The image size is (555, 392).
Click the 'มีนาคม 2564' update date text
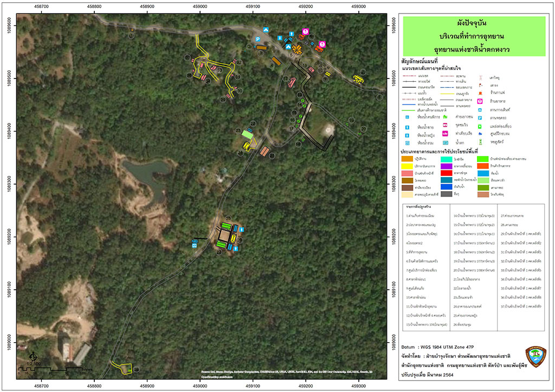[x=441, y=375]
